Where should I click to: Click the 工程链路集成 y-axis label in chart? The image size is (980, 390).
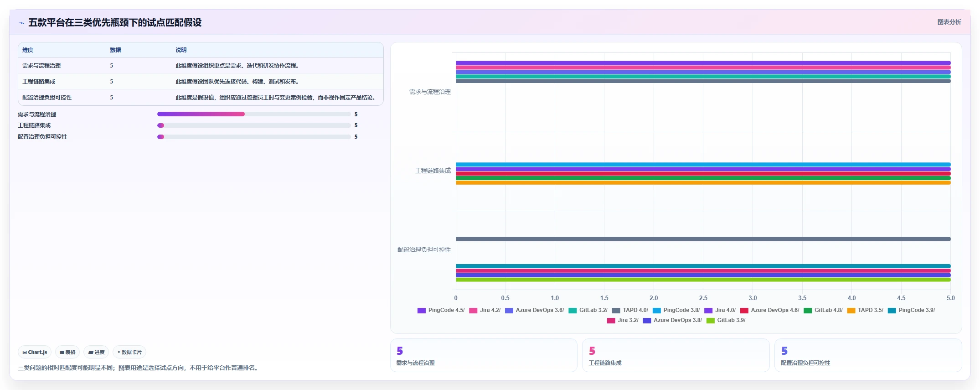pos(433,171)
